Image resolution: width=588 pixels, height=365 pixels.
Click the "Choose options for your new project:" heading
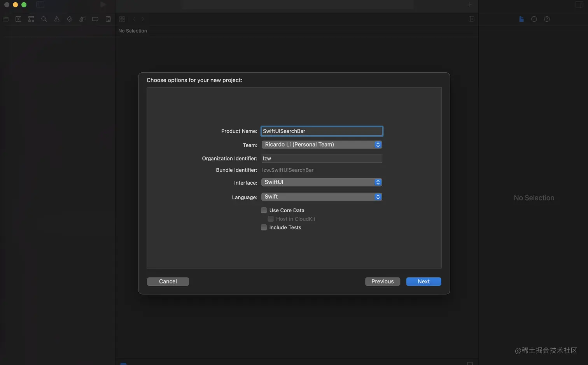(x=194, y=80)
